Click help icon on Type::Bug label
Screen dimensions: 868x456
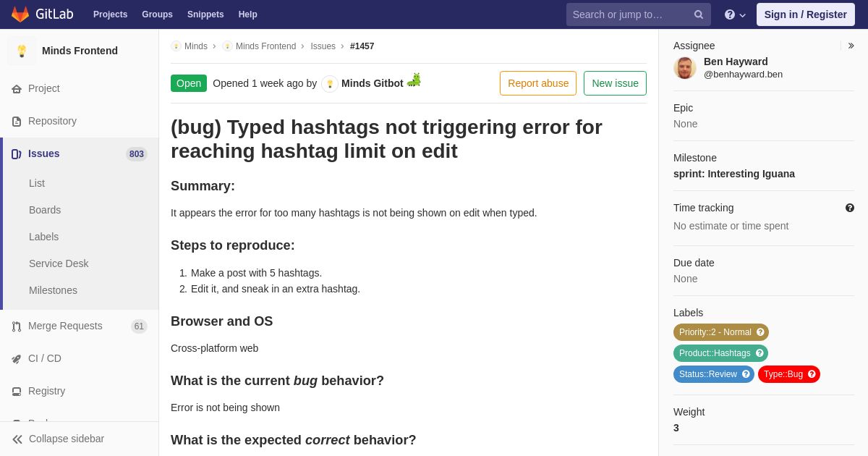click(x=812, y=374)
